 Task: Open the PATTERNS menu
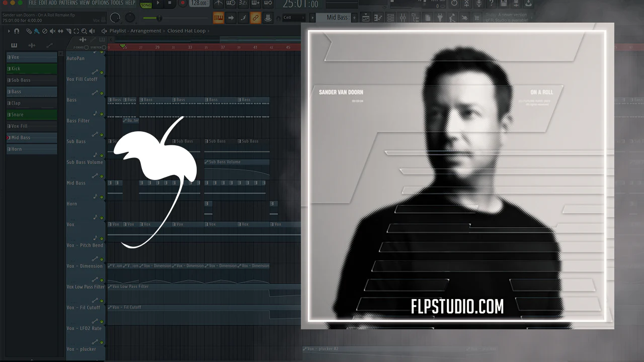click(x=68, y=3)
